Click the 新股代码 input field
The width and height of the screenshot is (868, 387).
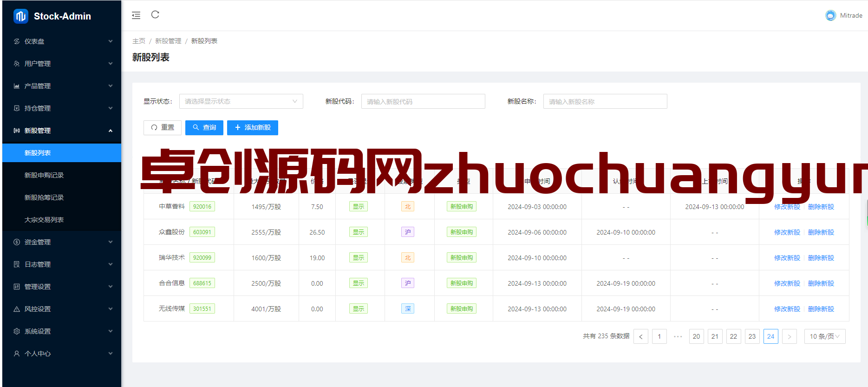point(423,101)
